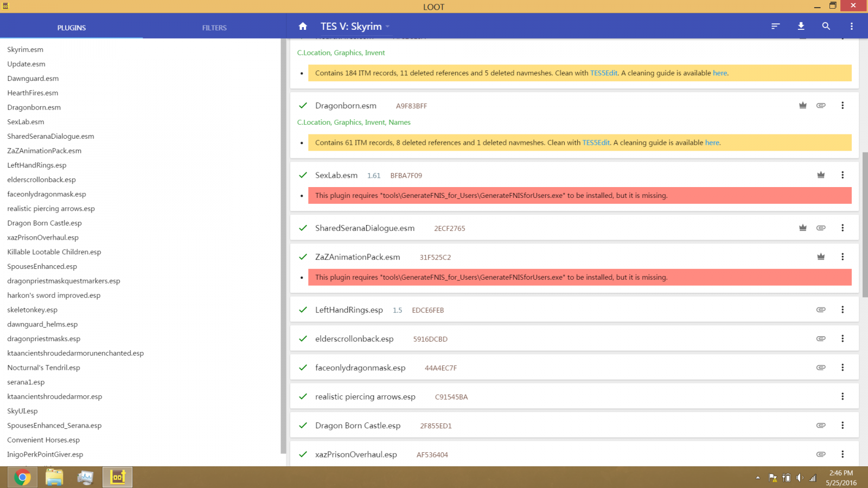Open the three-dot menu for xazPrisonOverhaul.esp
The width and height of the screenshot is (868, 488).
coord(843,454)
